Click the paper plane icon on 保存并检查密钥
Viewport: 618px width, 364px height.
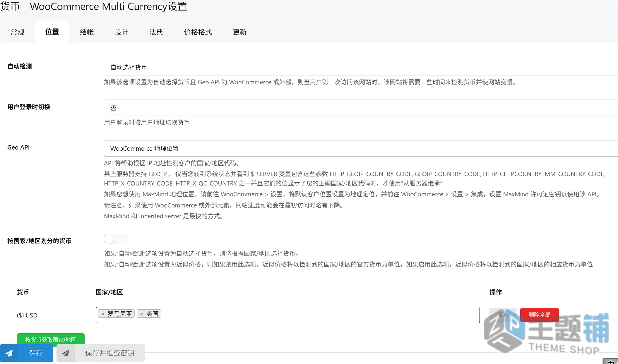click(x=66, y=353)
